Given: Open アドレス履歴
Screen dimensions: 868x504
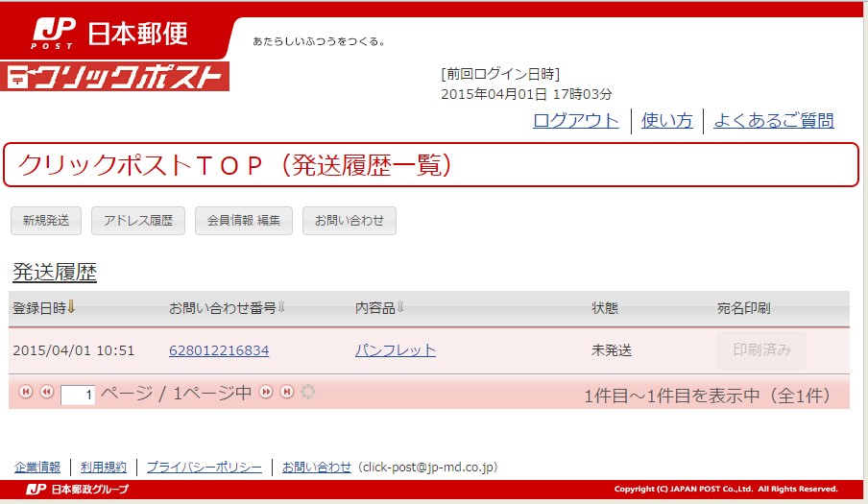Looking at the screenshot, I should tap(138, 221).
